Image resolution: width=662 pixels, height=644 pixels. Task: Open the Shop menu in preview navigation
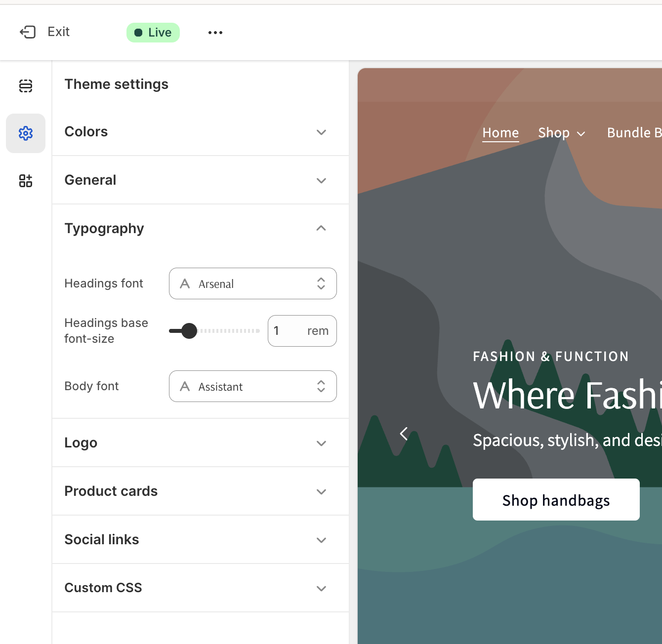561,133
